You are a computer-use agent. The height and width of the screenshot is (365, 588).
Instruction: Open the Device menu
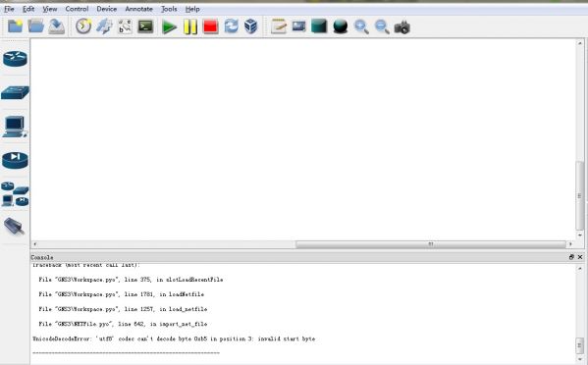[106, 9]
